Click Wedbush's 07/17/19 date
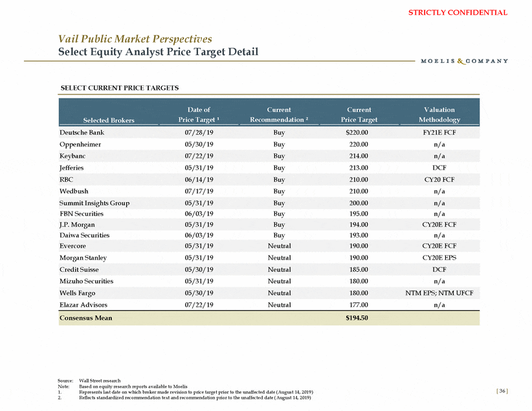 click(x=199, y=191)
